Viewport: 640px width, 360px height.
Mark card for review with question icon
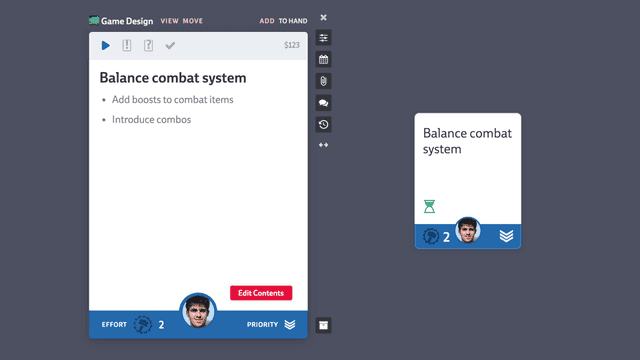tap(149, 45)
